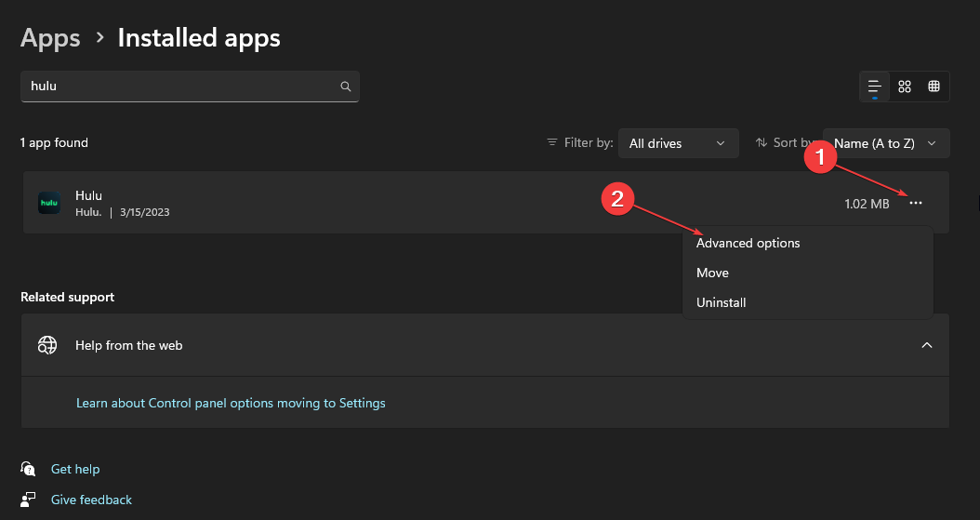Switch to grid view layout

click(x=905, y=87)
